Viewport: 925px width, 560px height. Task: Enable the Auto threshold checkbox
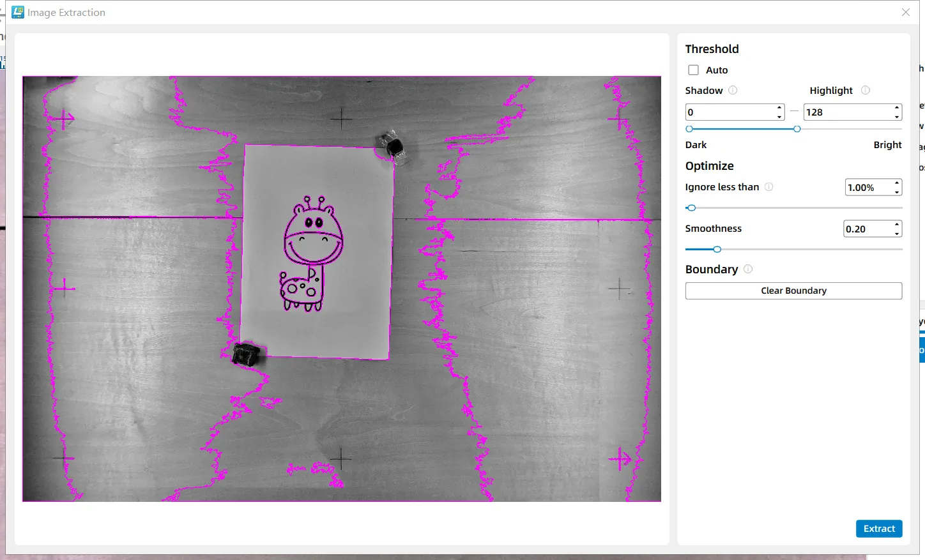point(693,70)
